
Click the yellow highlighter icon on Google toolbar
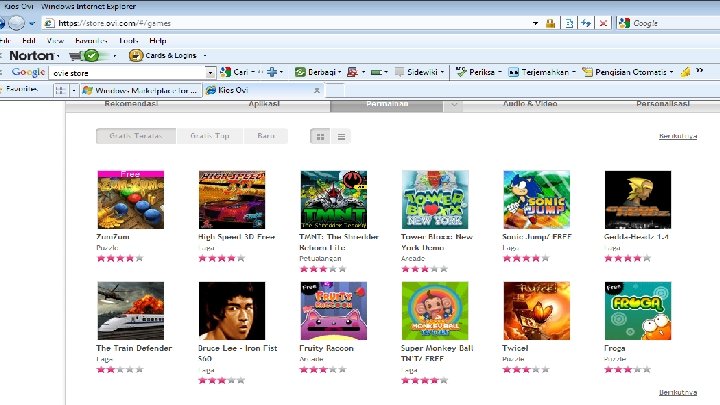(x=685, y=72)
